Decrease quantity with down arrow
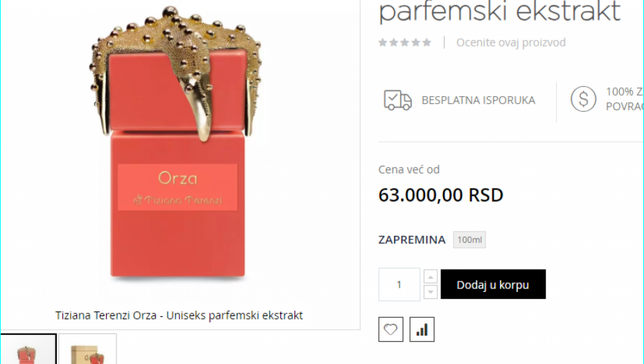The width and height of the screenshot is (644, 364). [x=431, y=292]
